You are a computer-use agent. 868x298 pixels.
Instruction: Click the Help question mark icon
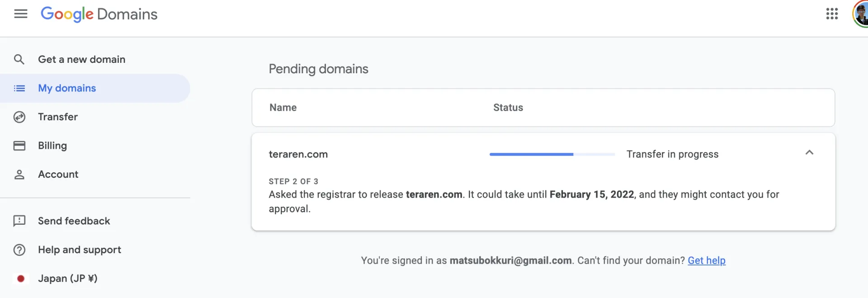click(x=19, y=250)
